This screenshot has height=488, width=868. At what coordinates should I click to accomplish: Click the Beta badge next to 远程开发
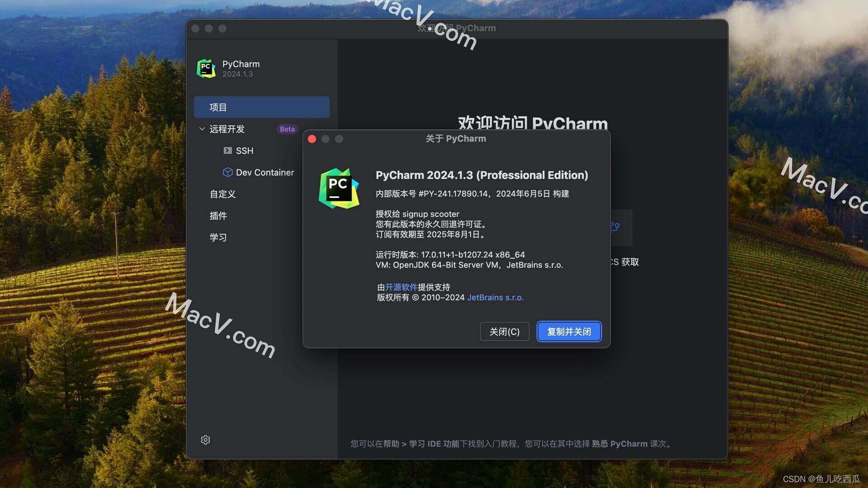(287, 129)
